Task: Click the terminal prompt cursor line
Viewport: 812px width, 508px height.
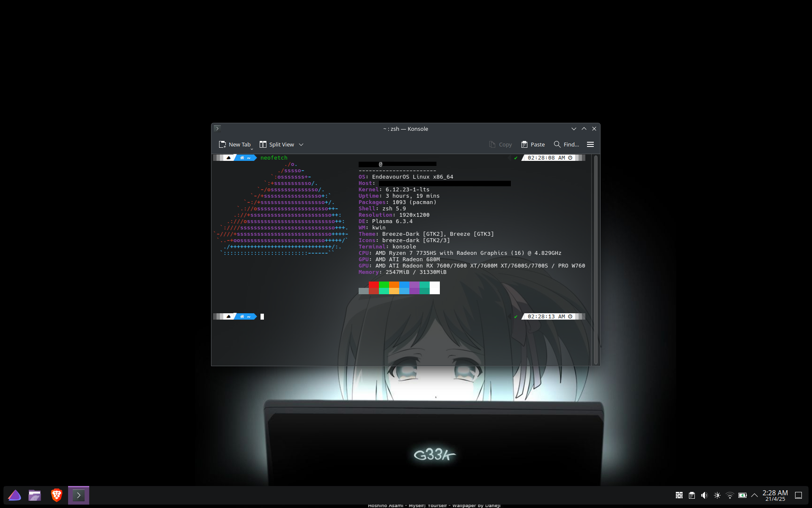Action: pyautogui.click(x=262, y=317)
